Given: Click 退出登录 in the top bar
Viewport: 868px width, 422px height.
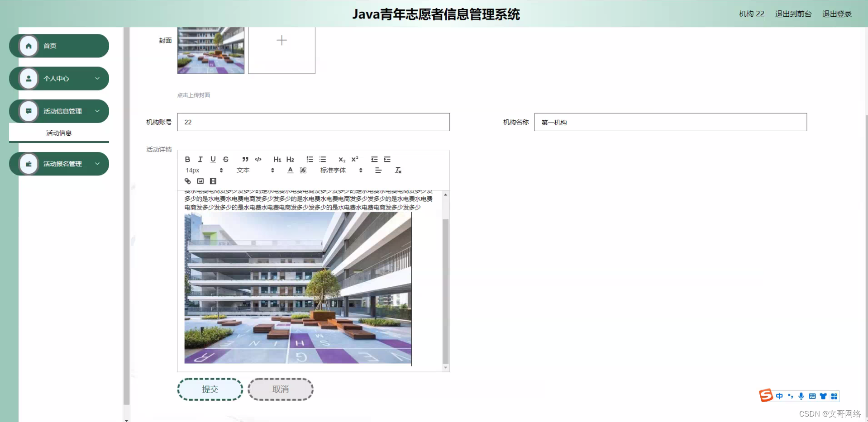Looking at the screenshot, I should coord(837,14).
